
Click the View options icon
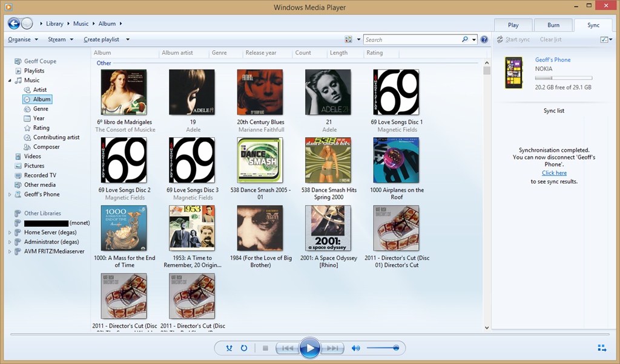pos(349,40)
